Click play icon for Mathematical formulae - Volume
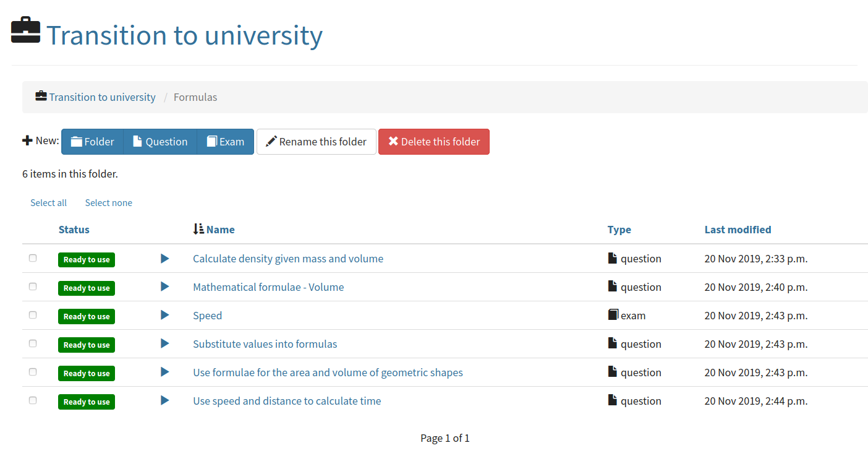 (164, 287)
